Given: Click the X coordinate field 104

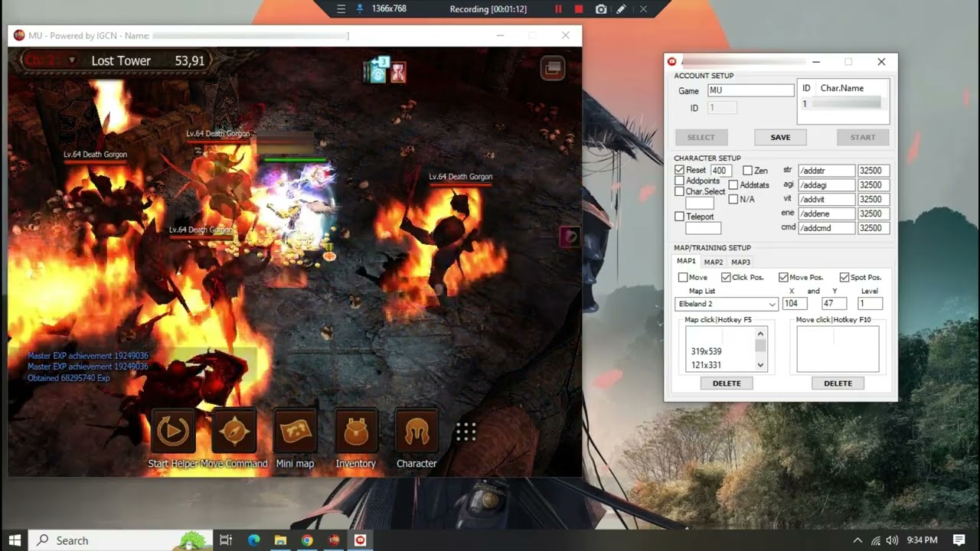Looking at the screenshot, I should point(795,304).
